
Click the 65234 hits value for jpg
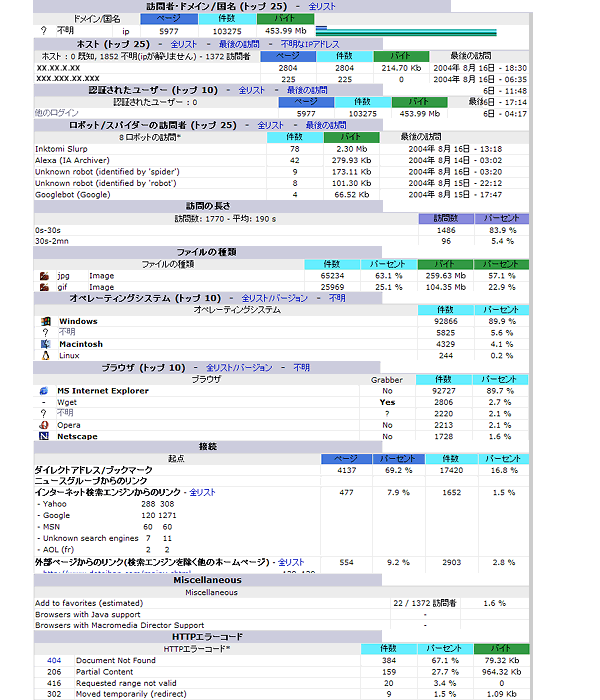click(x=332, y=276)
